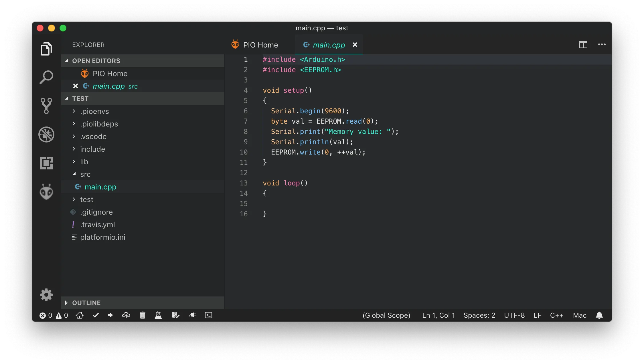Clean the project using trash icon
Image resolution: width=644 pixels, height=364 pixels.
pos(142,315)
